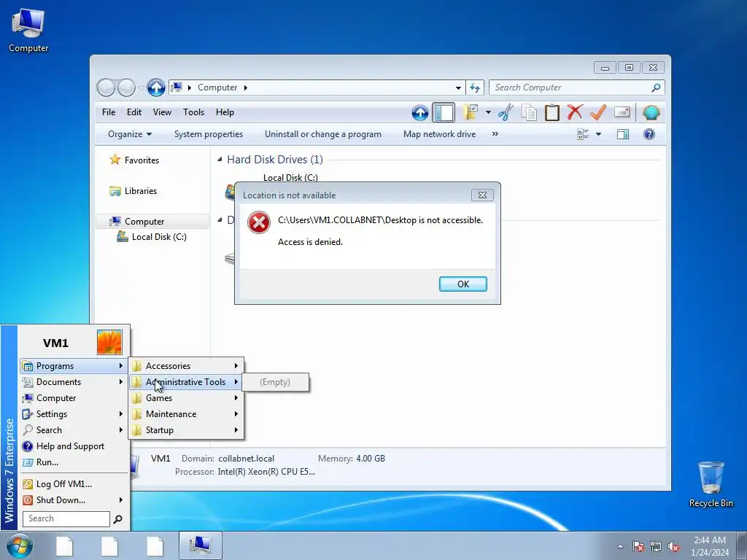Expand the Shut Down... submenu arrow
Screen dimensions: 747x560
[121, 500]
